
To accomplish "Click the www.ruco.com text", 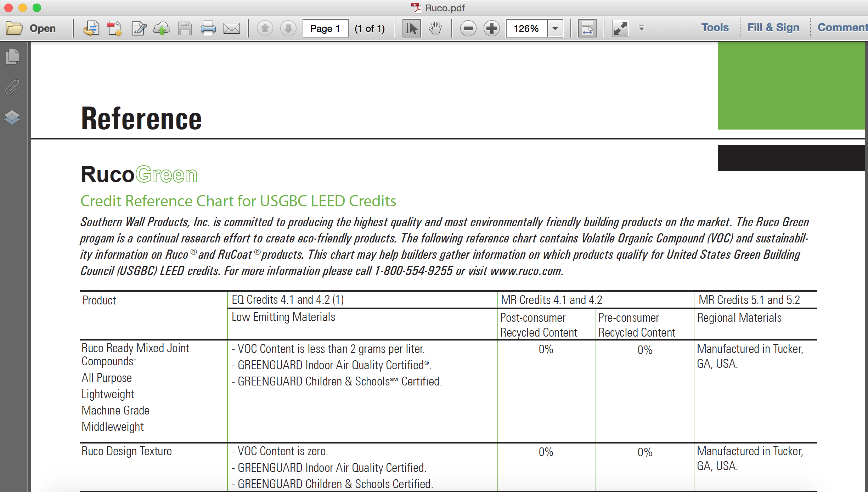I will 527,271.
